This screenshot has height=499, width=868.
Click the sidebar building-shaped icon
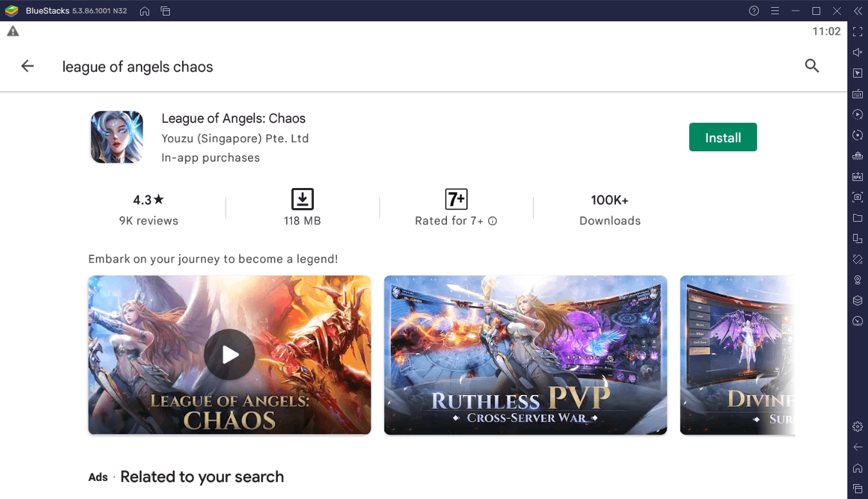click(x=858, y=156)
